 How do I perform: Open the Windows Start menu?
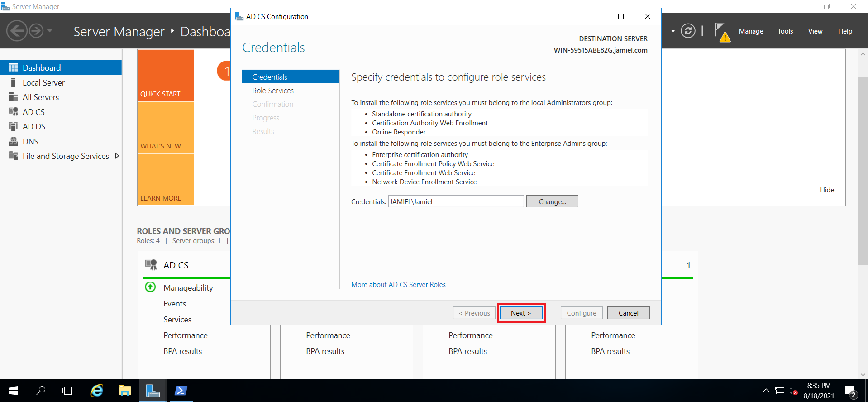pos(14,391)
